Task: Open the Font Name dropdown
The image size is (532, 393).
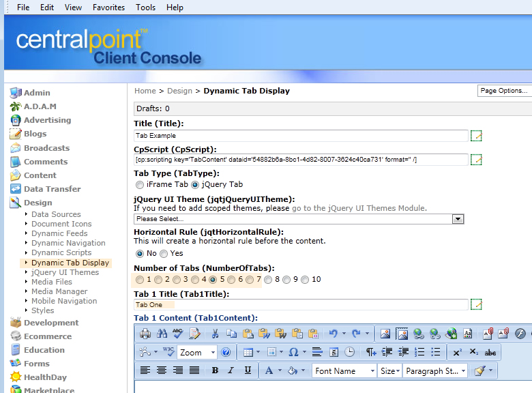Action: [344, 370]
